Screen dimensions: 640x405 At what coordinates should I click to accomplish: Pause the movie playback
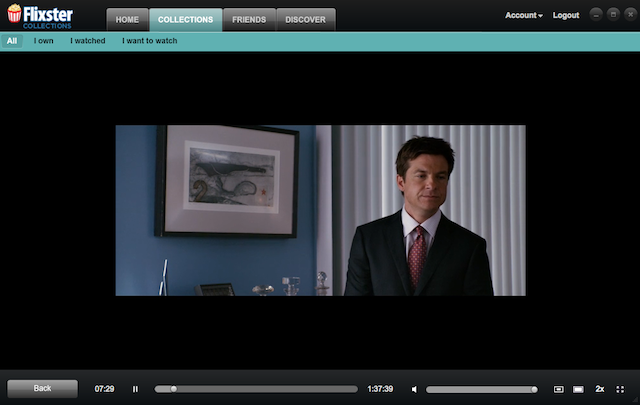pyautogui.click(x=135, y=389)
